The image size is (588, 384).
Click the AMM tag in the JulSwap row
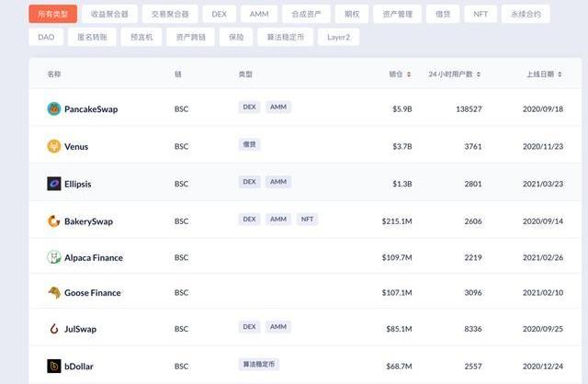278,327
